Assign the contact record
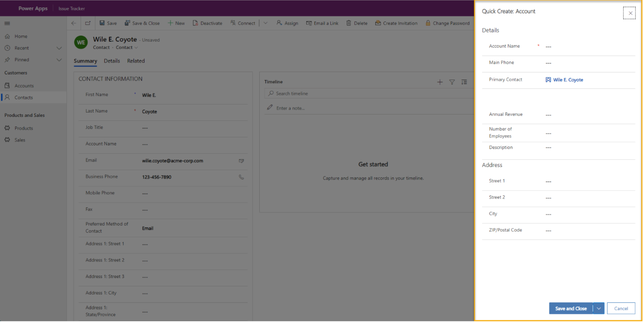The width and height of the screenshot is (644, 322). click(287, 23)
